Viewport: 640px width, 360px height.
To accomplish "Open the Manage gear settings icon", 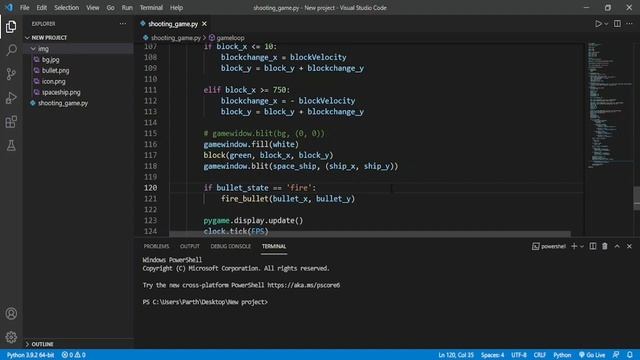I will (11, 337).
